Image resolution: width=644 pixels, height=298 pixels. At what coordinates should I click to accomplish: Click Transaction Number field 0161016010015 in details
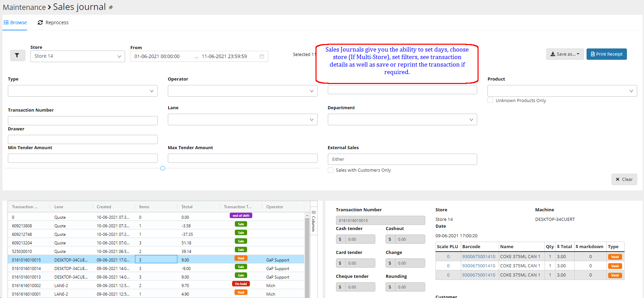point(380,221)
